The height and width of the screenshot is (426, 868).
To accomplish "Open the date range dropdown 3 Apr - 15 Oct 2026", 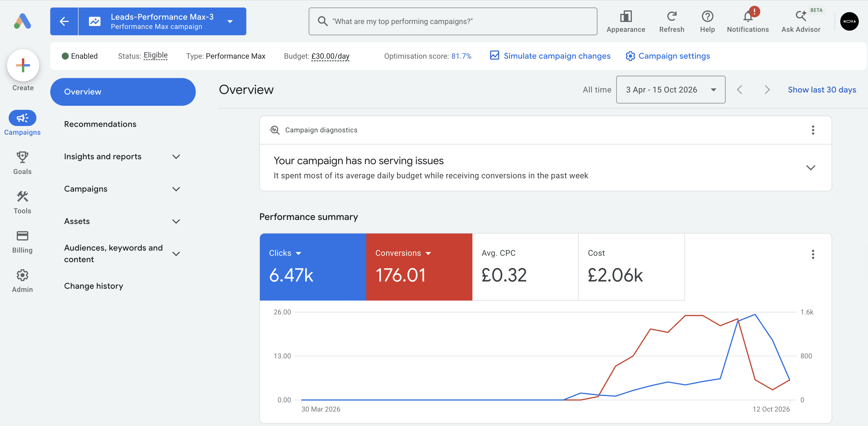I will (x=670, y=89).
